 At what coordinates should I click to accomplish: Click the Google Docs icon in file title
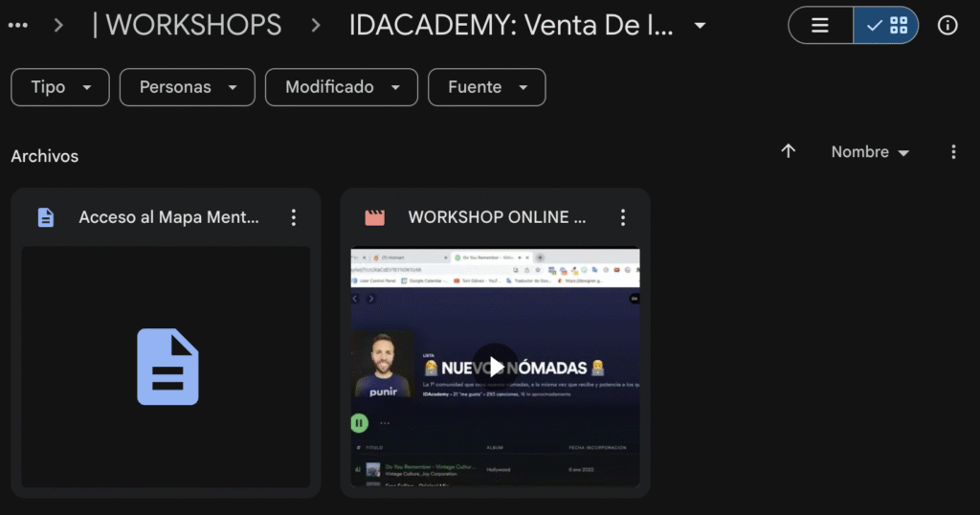(46, 217)
